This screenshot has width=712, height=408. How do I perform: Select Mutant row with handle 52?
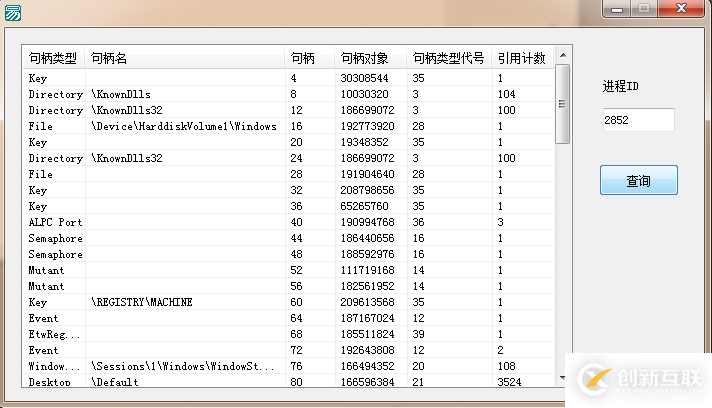click(x=288, y=270)
